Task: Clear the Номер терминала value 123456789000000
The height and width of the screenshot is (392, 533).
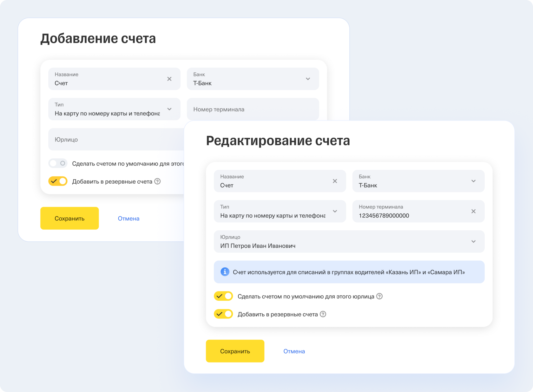Action: 473,212
